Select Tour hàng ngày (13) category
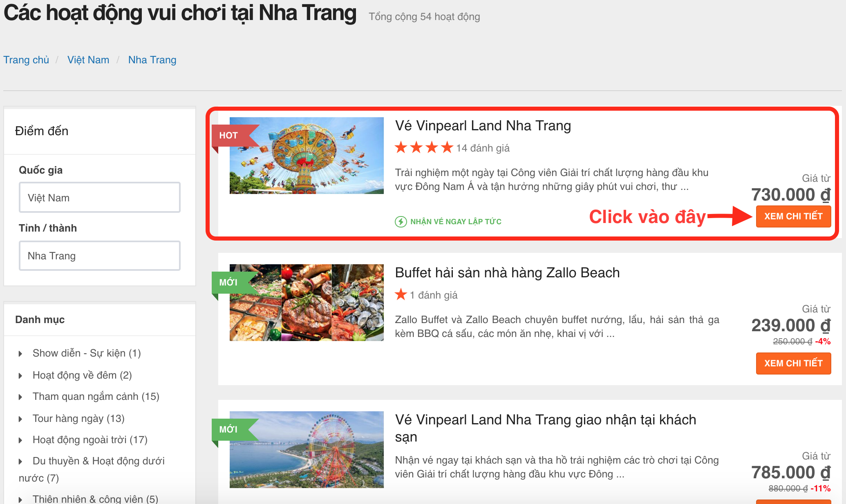This screenshot has width=846, height=504. 78,419
